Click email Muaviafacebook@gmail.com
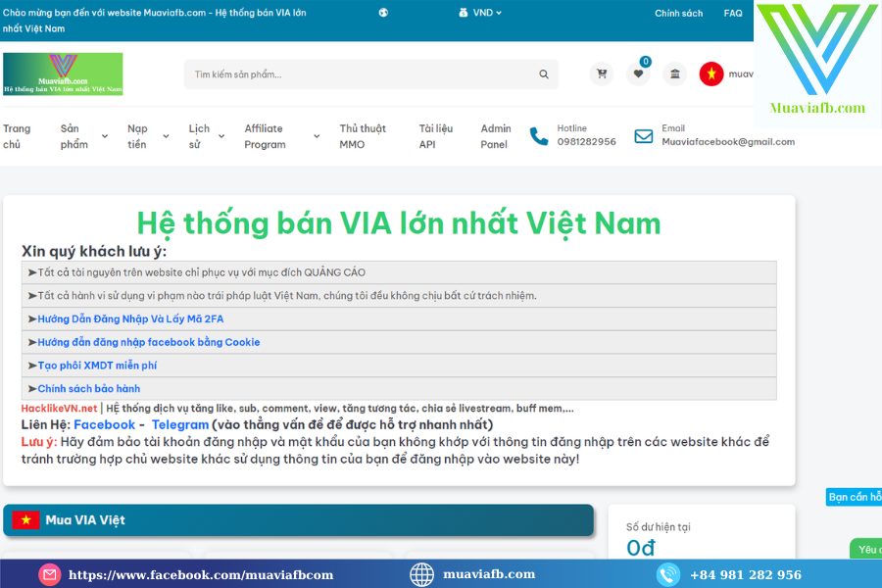Image resolution: width=882 pixels, height=588 pixels. pos(728,142)
